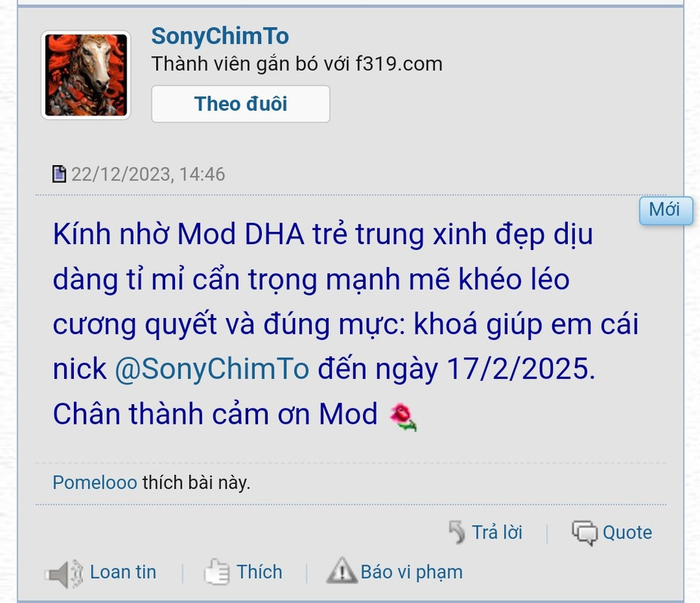The width and height of the screenshot is (700, 603).
Task: Click the Loan tin text link
Action: tap(123, 572)
